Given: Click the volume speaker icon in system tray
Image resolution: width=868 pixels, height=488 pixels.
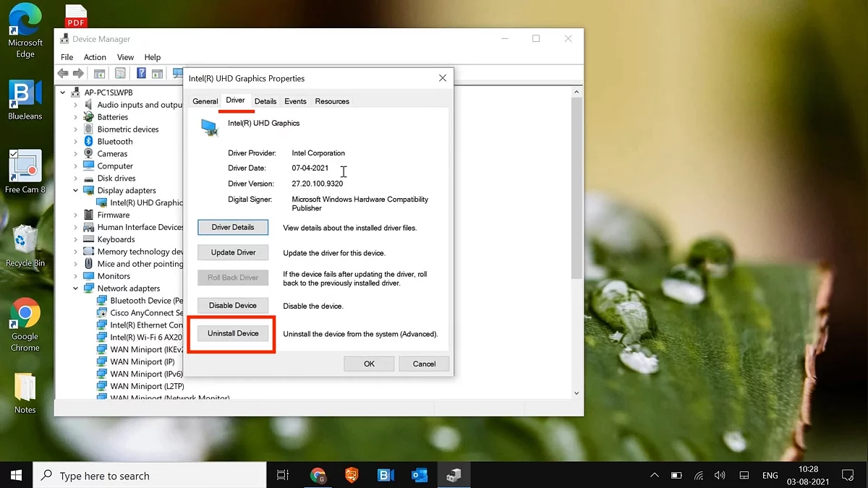Looking at the screenshot, I should pos(720,475).
